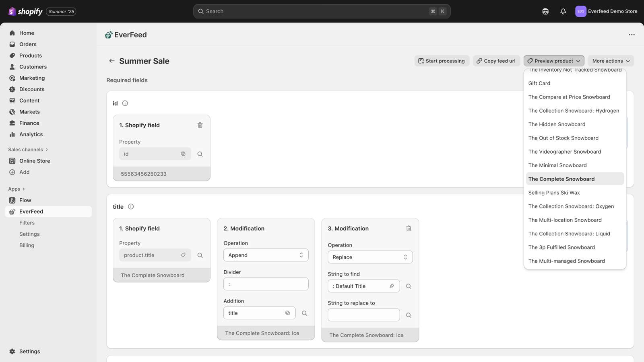Screen dimensions: 644x362
Task: Open the sidekick assistant icon in the top bar
Action: (x=545, y=11)
